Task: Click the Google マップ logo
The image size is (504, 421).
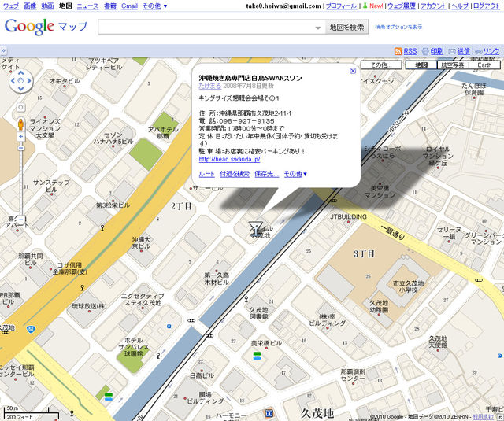Action: click(x=46, y=27)
